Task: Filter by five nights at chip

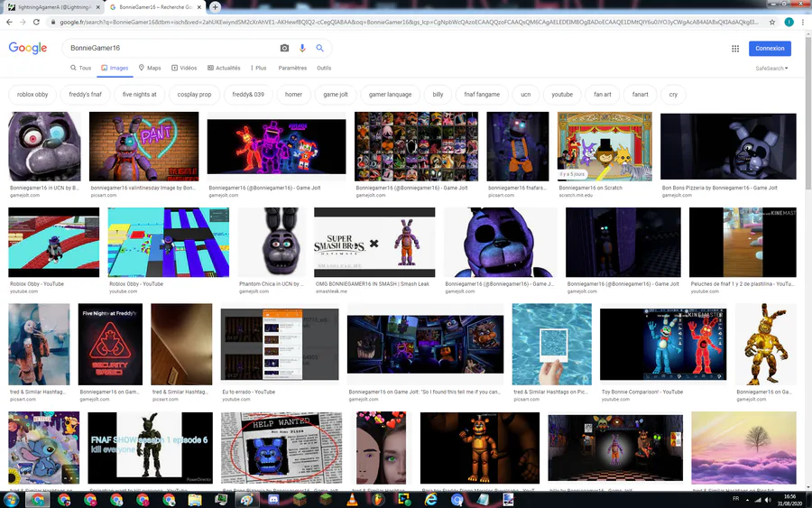Action: point(139,94)
